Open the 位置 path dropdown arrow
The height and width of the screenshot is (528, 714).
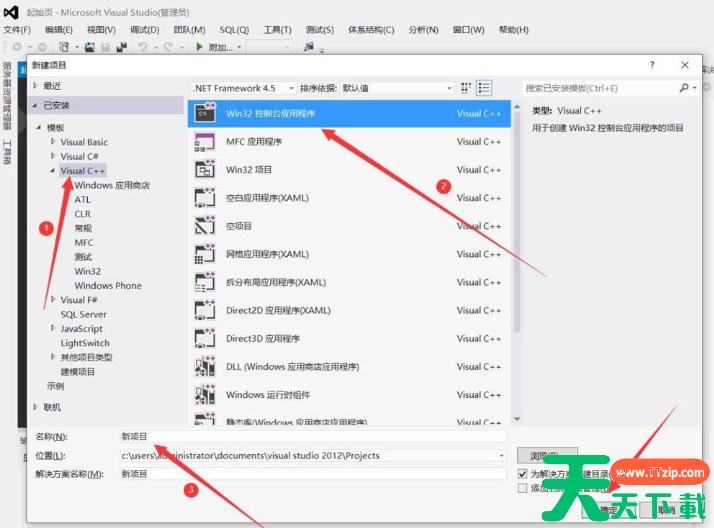click(501, 456)
